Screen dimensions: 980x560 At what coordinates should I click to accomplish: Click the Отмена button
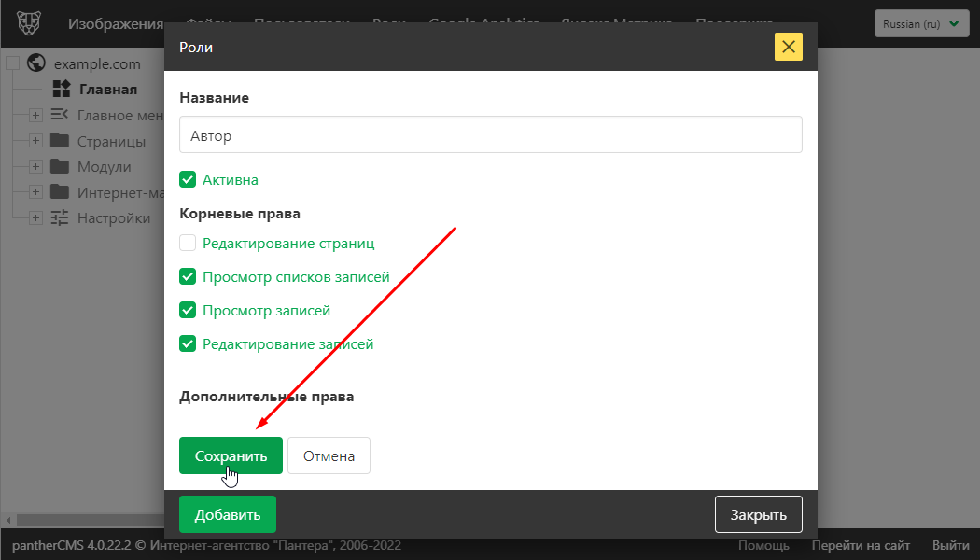pos(329,455)
